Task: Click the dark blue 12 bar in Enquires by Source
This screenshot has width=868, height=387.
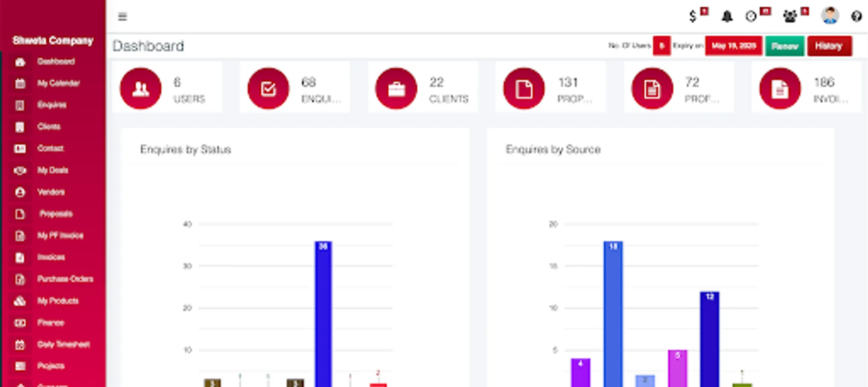Action: [710, 339]
